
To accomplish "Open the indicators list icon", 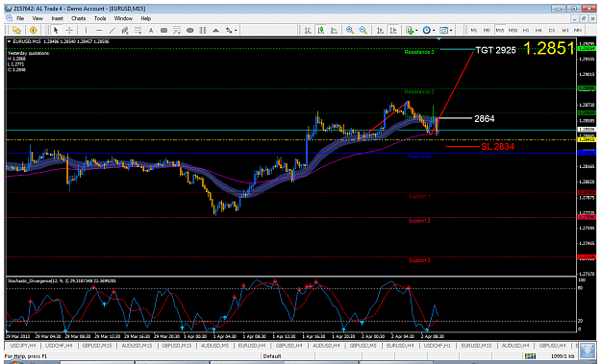I will [409, 30].
